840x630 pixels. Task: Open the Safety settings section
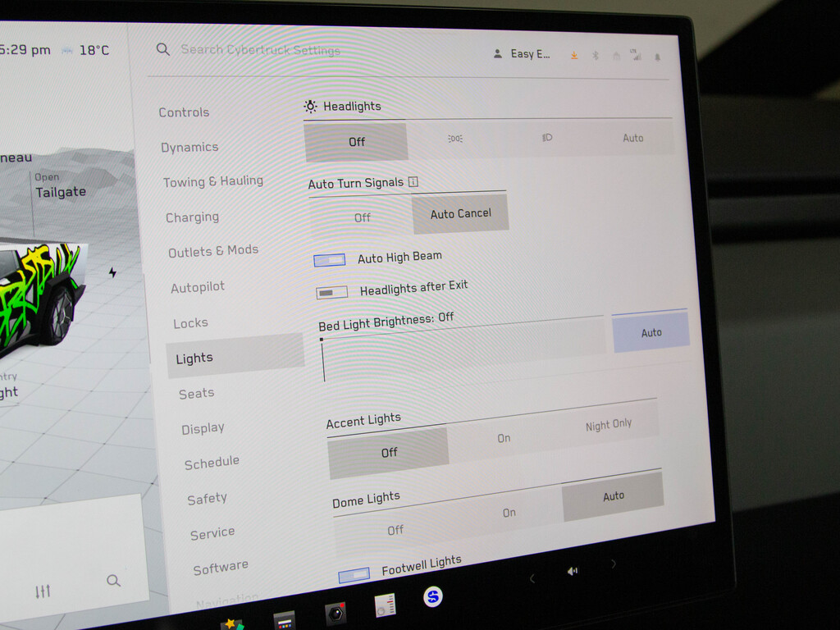tap(208, 499)
